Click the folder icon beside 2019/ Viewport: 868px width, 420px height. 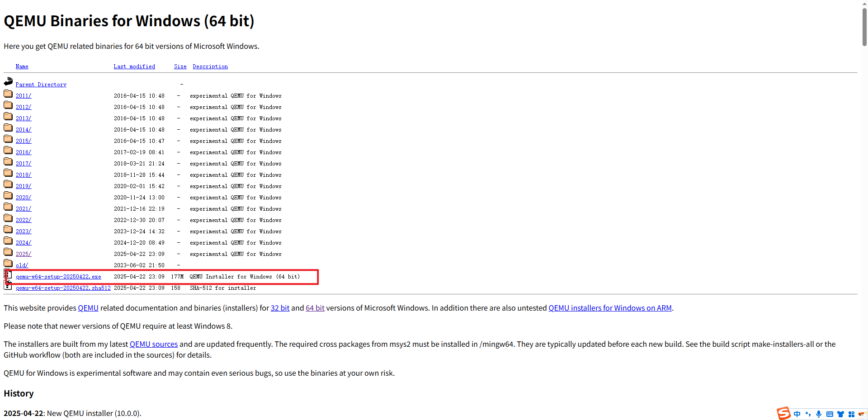[x=8, y=184]
